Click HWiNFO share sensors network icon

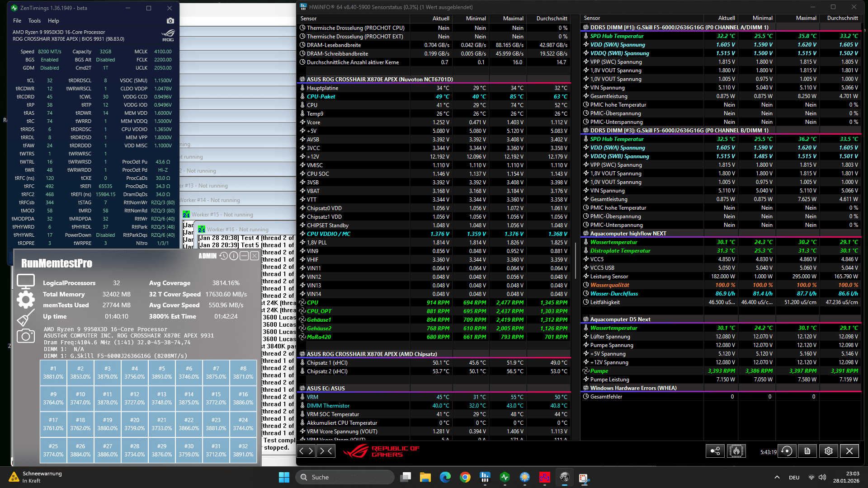[x=715, y=451]
